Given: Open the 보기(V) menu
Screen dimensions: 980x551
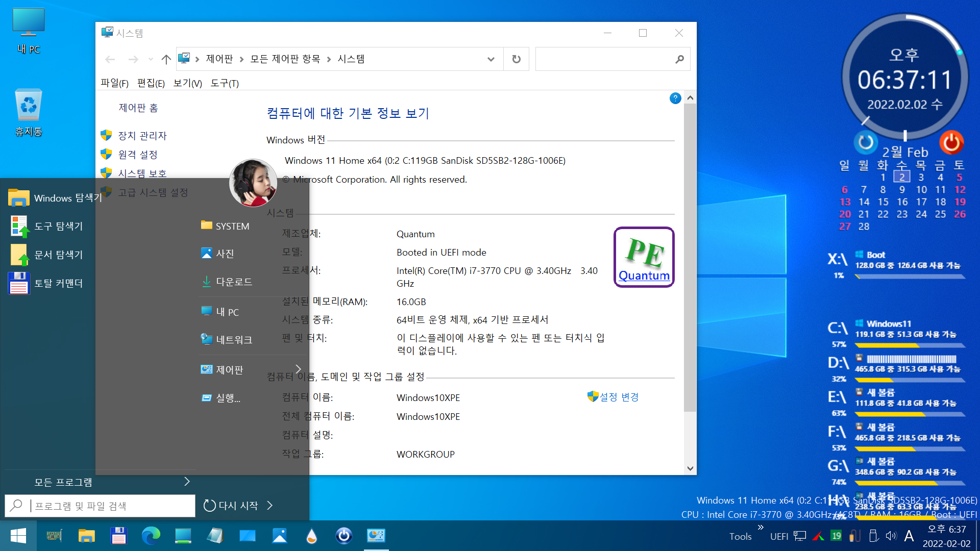Looking at the screenshot, I should [x=188, y=83].
